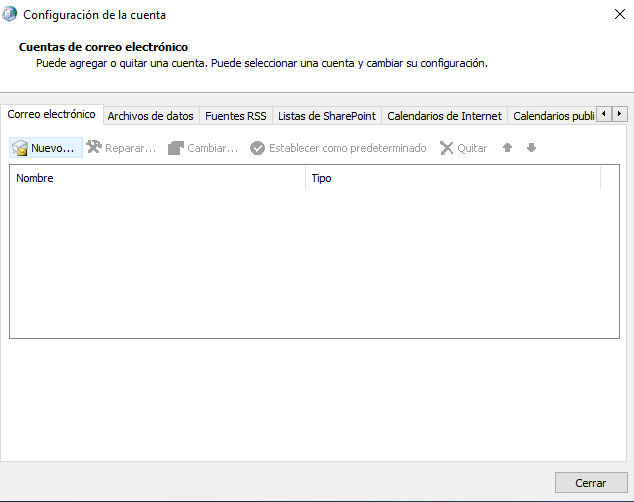Move account up with the up arrow
The image size is (634, 502).
508,148
